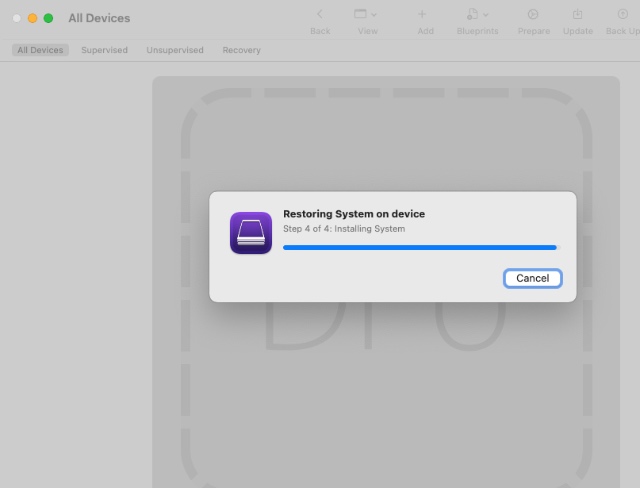
Task: Click the green zoom window button
Action: 48,18
